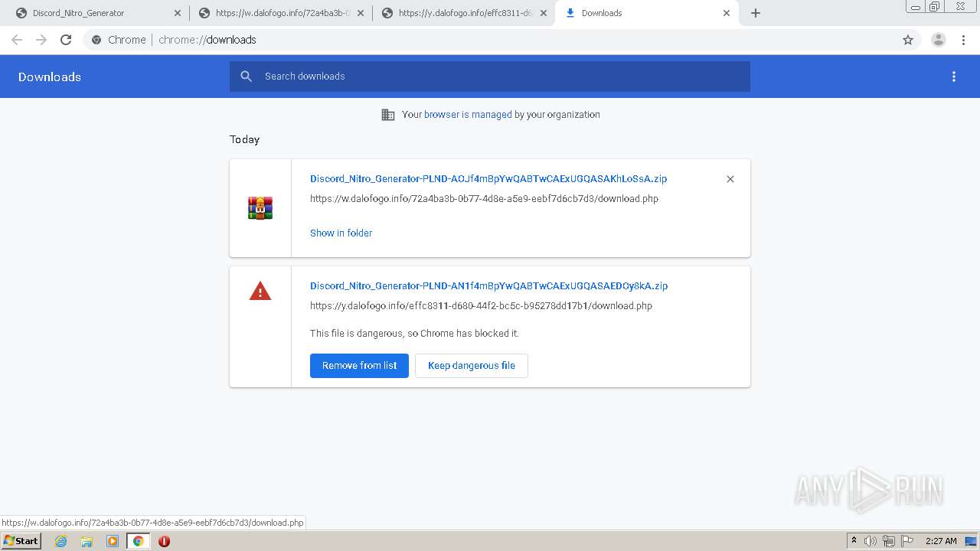Click the 'Today' date heading
This screenshot has width=980, height=551.
[245, 139]
